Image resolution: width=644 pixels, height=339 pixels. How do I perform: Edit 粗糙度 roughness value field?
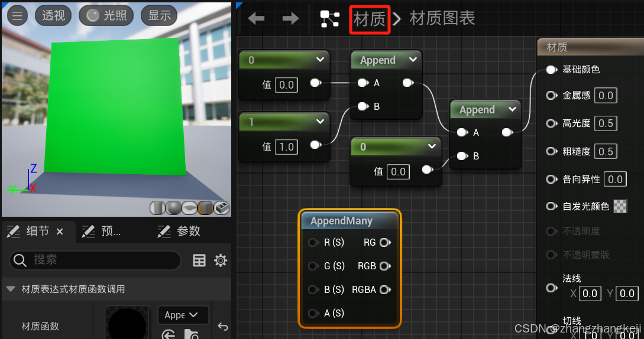pos(606,151)
